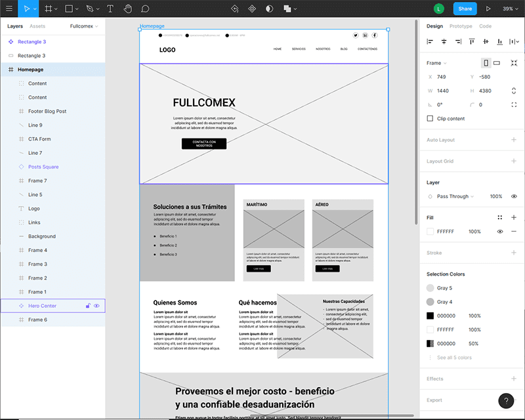
Task: Select the Text tool in toolbar
Action: (x=110, y=9)
